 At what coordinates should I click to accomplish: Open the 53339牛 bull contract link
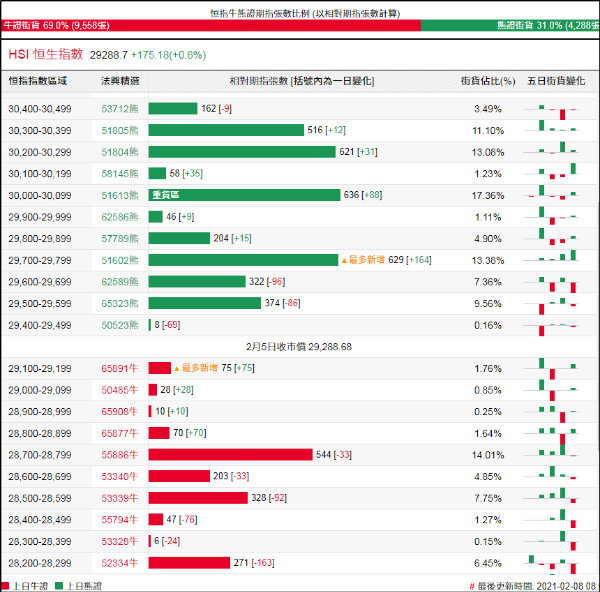120,498
